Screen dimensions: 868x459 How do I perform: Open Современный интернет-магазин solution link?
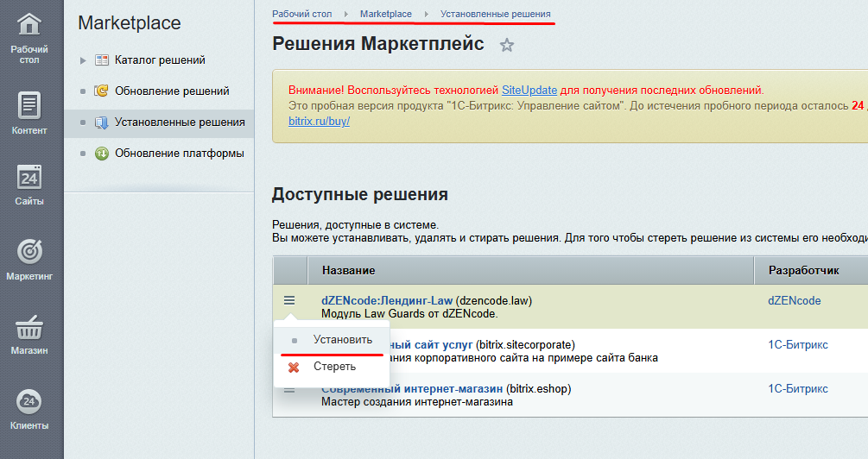pos(412,389)
